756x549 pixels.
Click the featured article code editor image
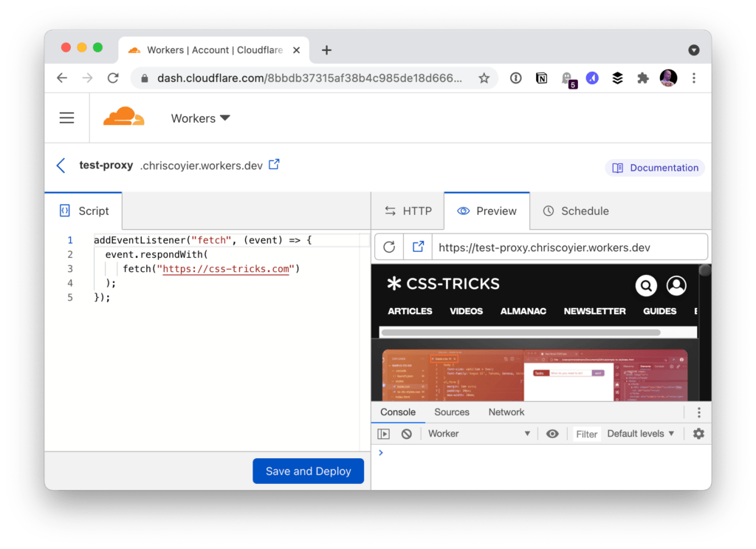535,375
